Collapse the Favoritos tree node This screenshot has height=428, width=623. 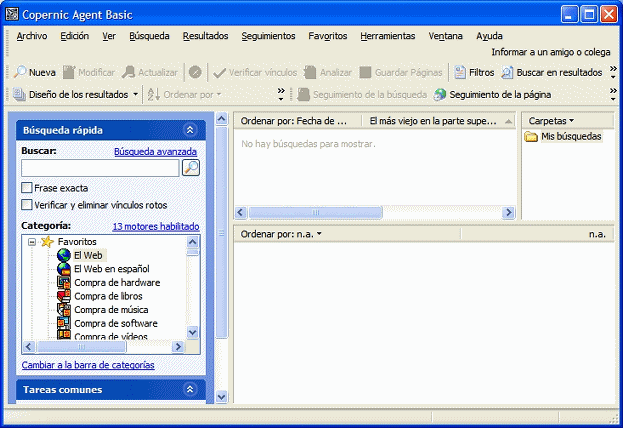(32, 242)
